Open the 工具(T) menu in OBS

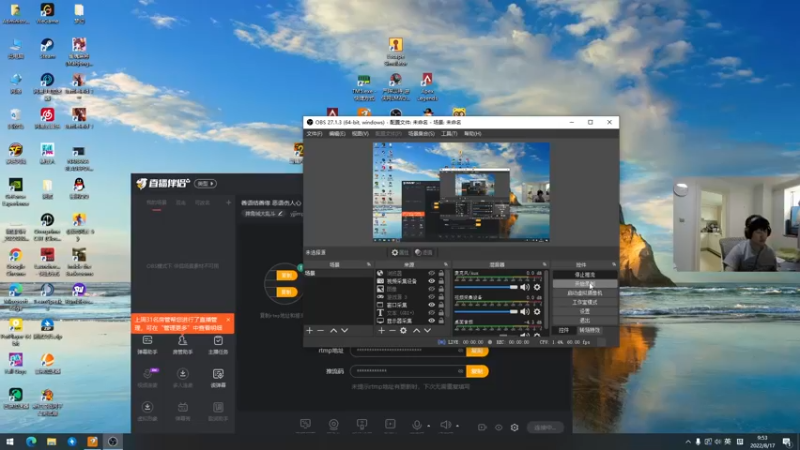(449, 134)
